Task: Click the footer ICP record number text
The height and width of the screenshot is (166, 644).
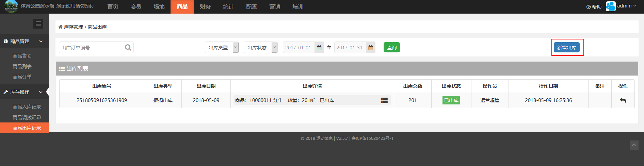Action: [x=372, y=138]
